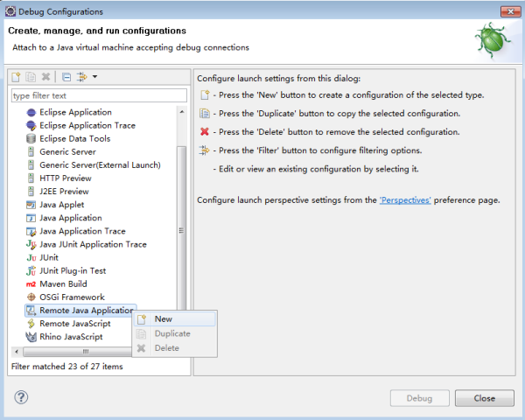
Task: Select the Java Application icon
Action: pos(31,218)
